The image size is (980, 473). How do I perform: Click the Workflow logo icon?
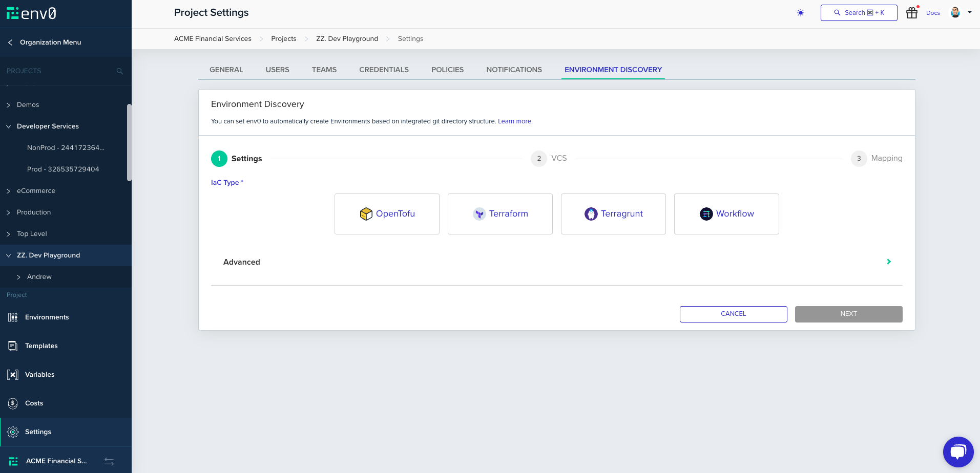click(x=706, y=214)
